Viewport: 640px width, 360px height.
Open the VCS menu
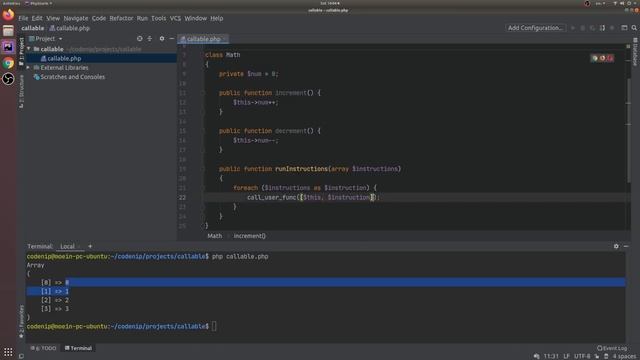(x=175, y=18)
